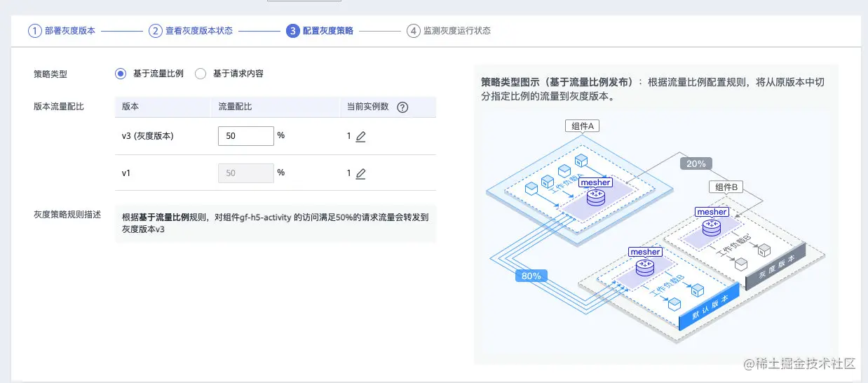
Task: Select 基于请求内容 radio button
Action: [201, 73]
